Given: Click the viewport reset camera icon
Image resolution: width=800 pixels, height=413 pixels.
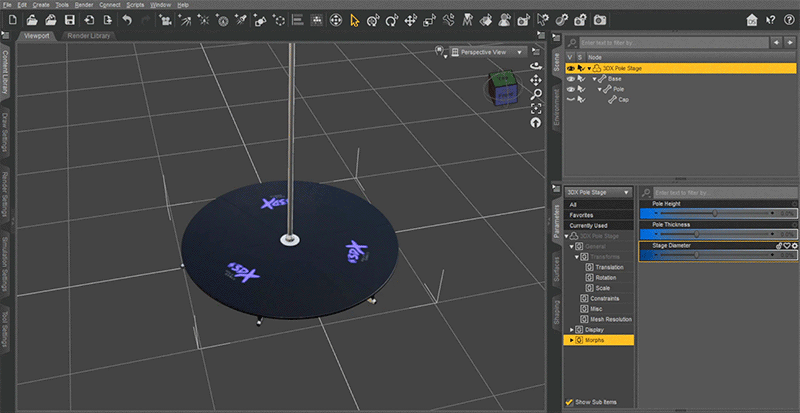Looking at the screenshot, I should coord(536,123).
